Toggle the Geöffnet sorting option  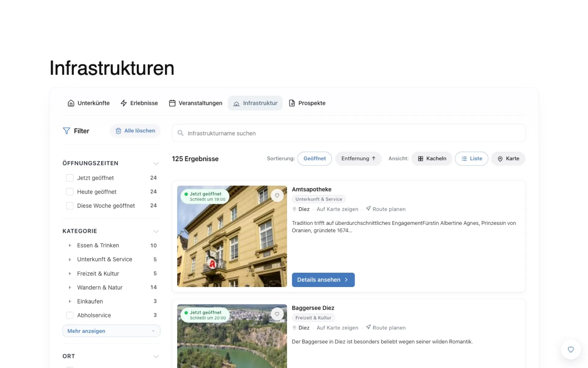(315, 159)
